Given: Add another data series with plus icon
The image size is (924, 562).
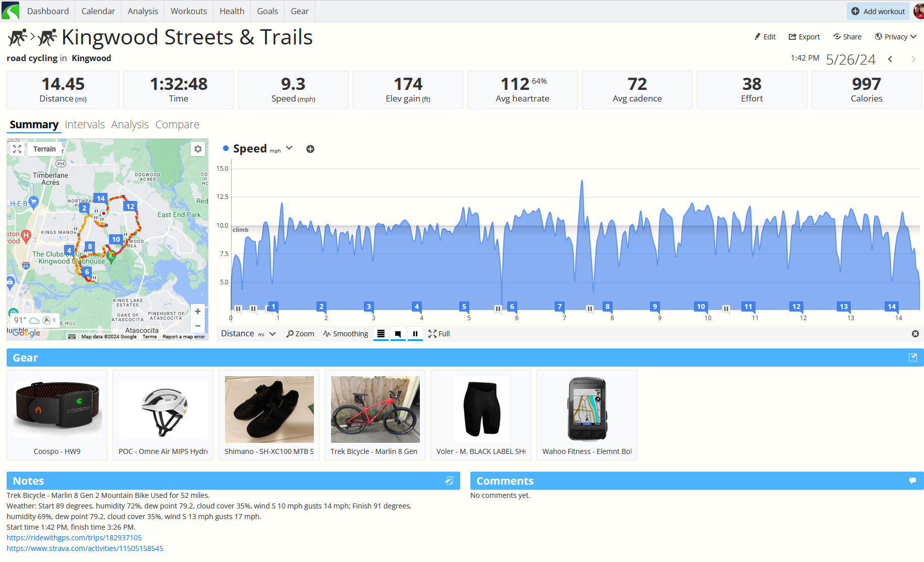Looking at the screenshot, I should point(310,149).
